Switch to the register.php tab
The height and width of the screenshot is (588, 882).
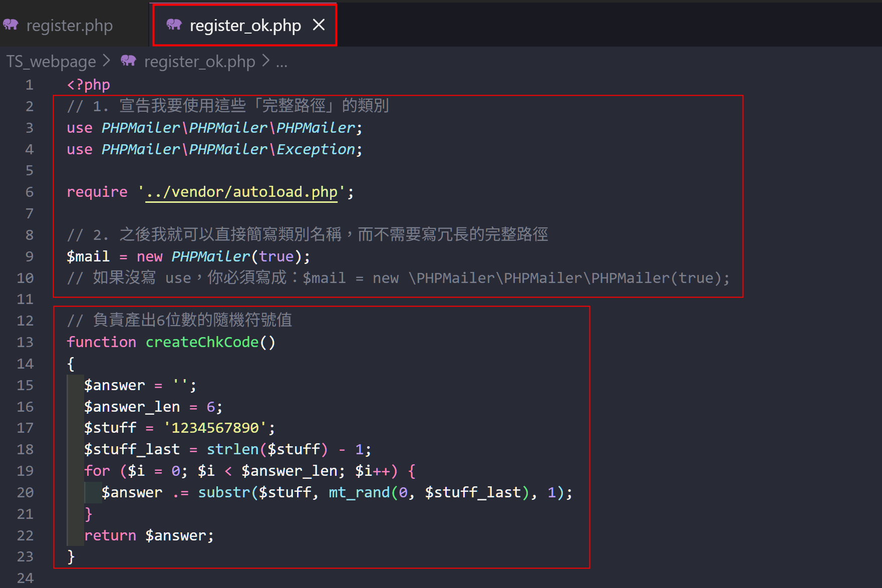[69, 25]
